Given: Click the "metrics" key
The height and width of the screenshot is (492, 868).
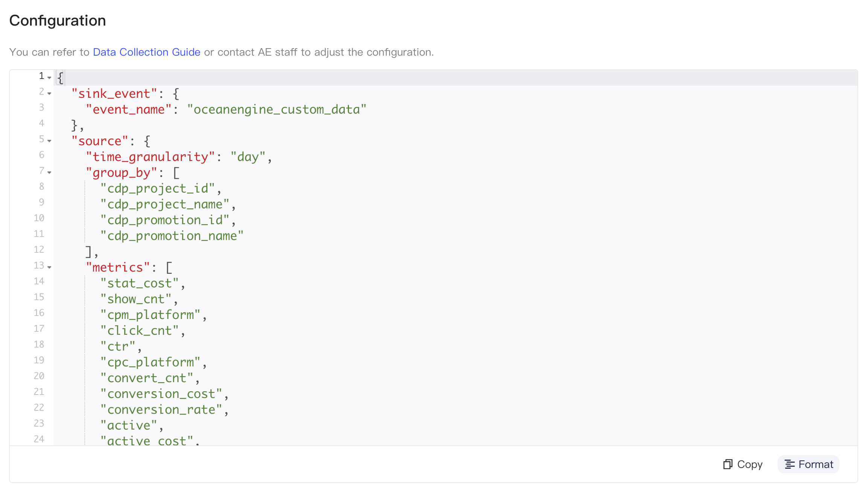Looking at the screenshot, I should click(118, 267).
